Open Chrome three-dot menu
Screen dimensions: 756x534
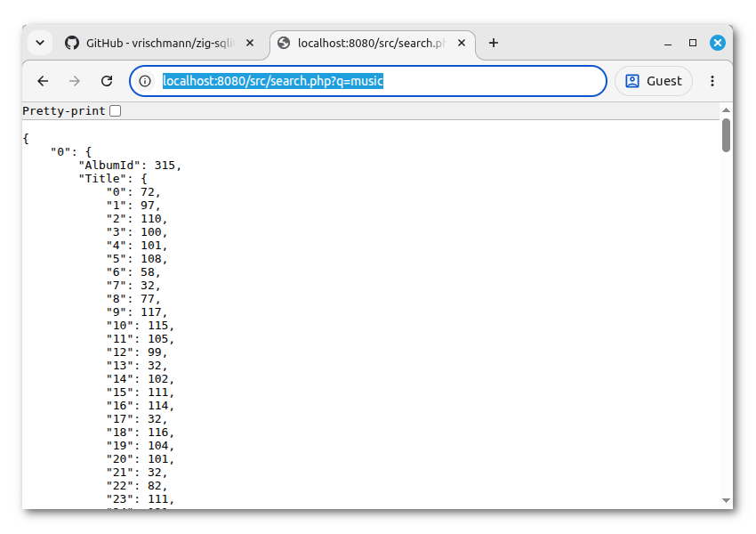pos(712,81)
